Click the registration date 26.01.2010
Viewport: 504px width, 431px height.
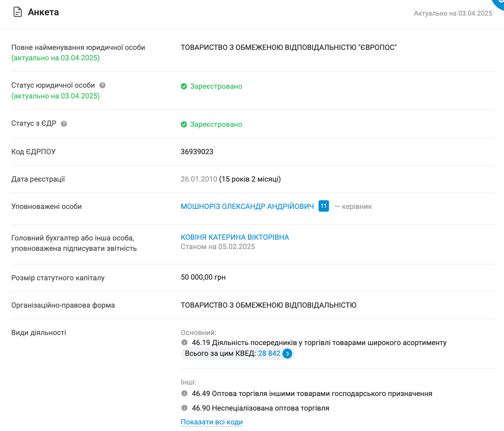199,179
